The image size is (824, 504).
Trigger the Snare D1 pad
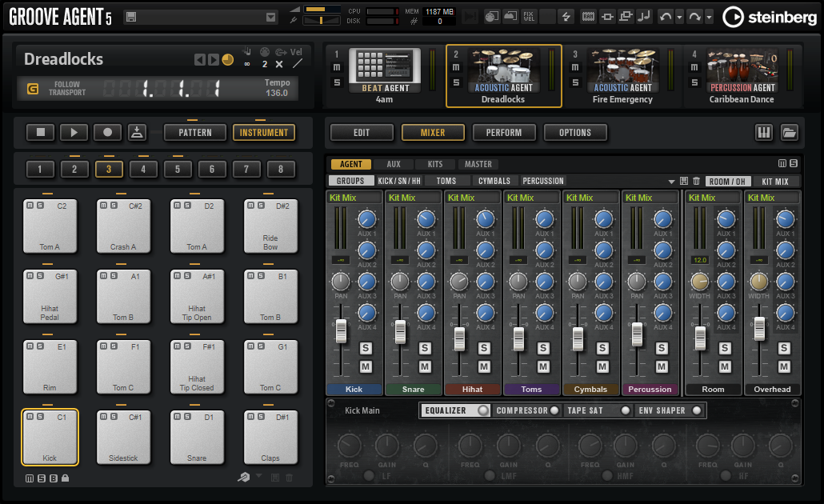pos(197,438)
